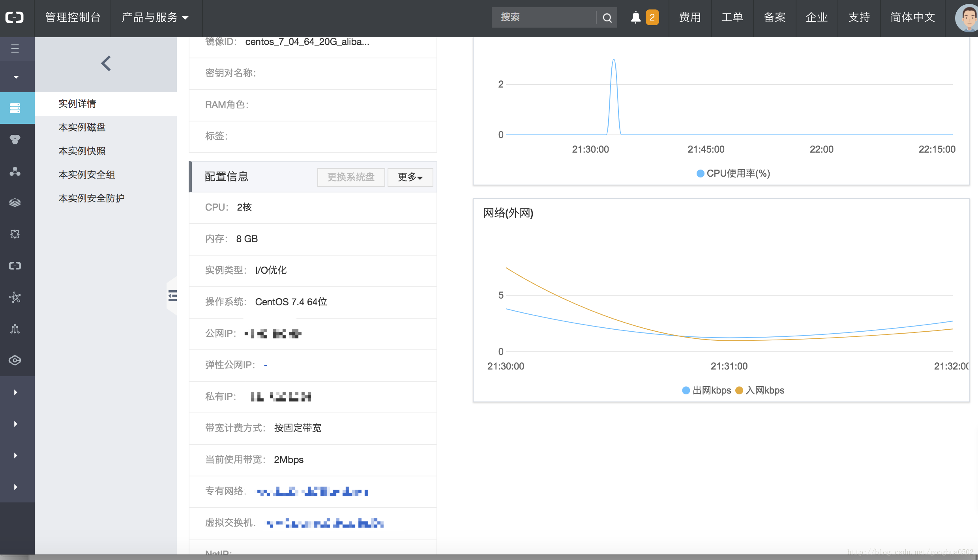Toggle the 入网kbps legend dot
This screenshot has width=978, height=560.
[x=739, y=390]
